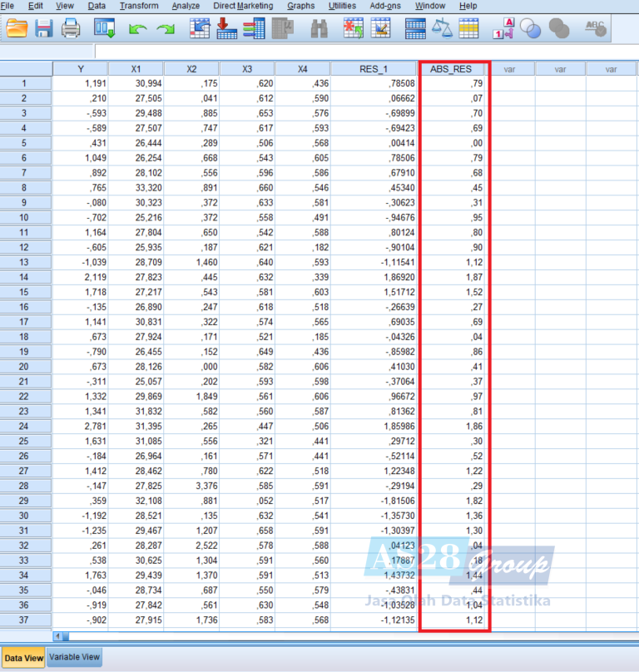
Task: Click the Open data document folder icon
Action: point(17,29)
